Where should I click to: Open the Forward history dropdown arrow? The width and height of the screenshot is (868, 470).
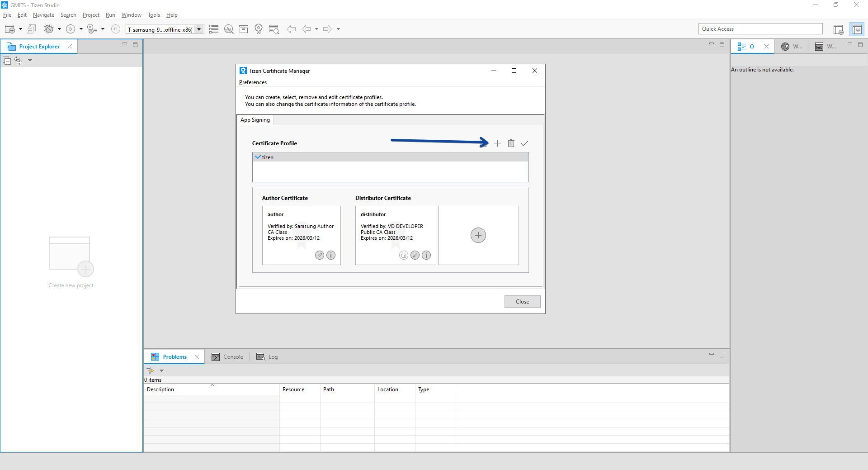(338, 29)
